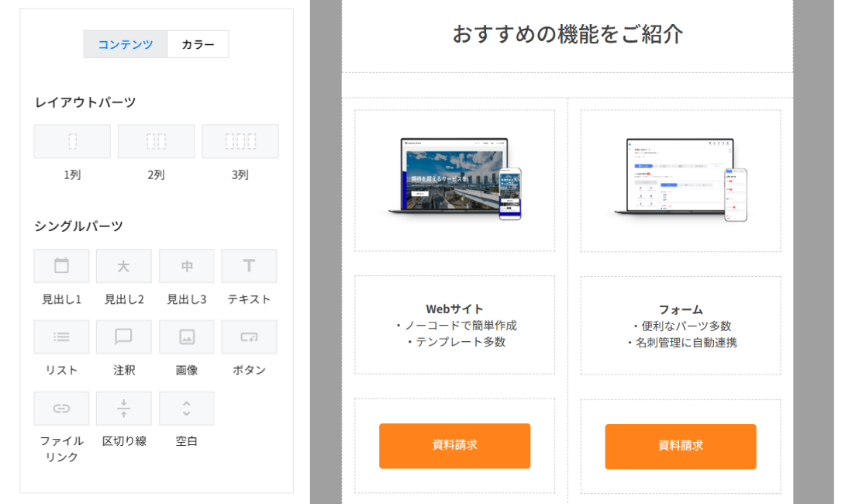This screenshot has width=852, height=504.
Task: Choose the テキスト text part
Action: point(249,266)
